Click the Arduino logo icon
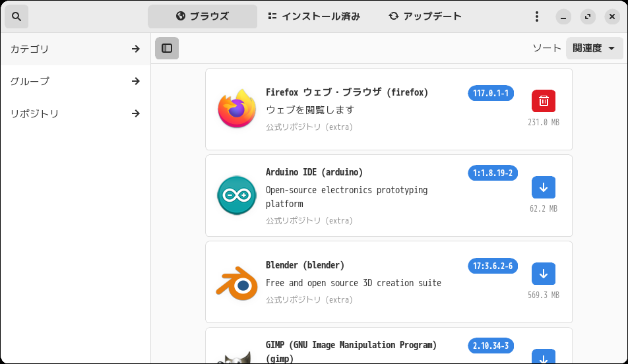Viewport: 628px width, 364px height. (237, 195)
